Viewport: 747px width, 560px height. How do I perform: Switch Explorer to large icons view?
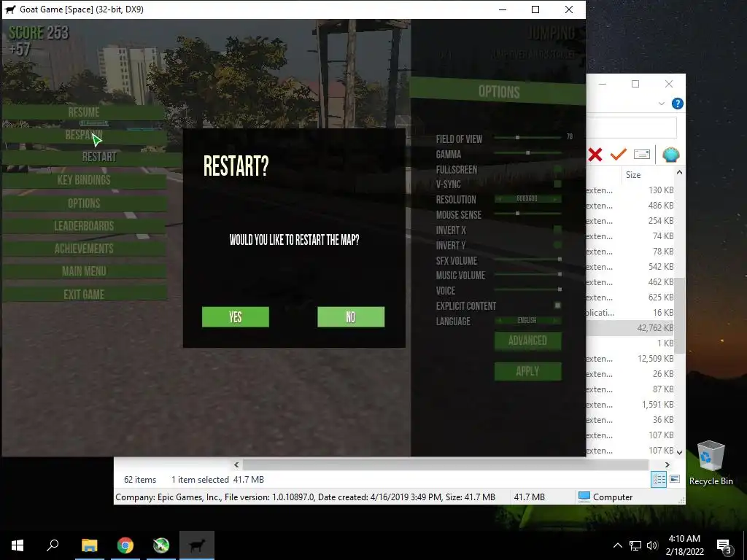[x=675, y=479]
